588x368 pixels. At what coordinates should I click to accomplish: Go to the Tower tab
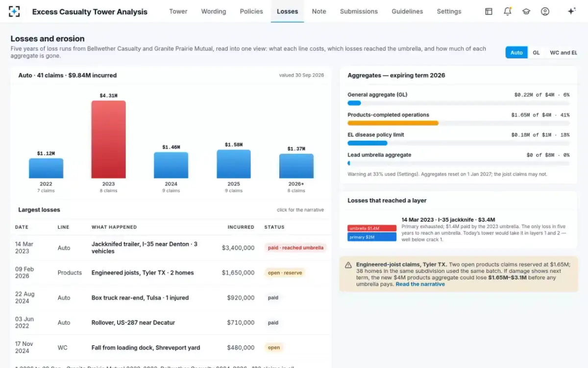(x=178, y=11)
